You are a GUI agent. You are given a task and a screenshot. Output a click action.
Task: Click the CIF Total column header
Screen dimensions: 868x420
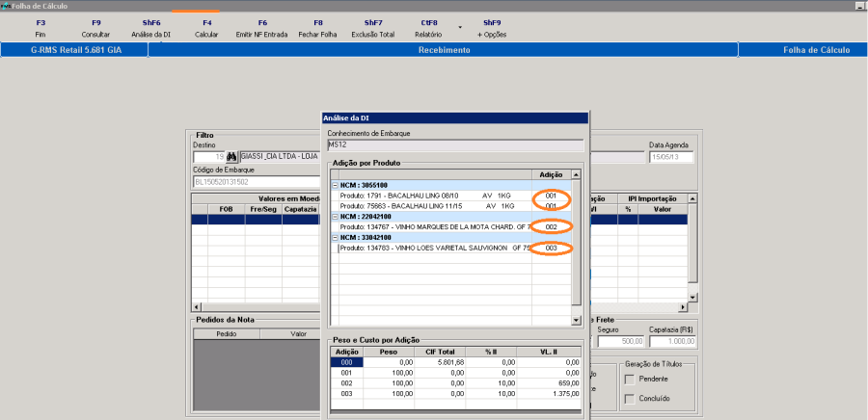coord(440,352)
